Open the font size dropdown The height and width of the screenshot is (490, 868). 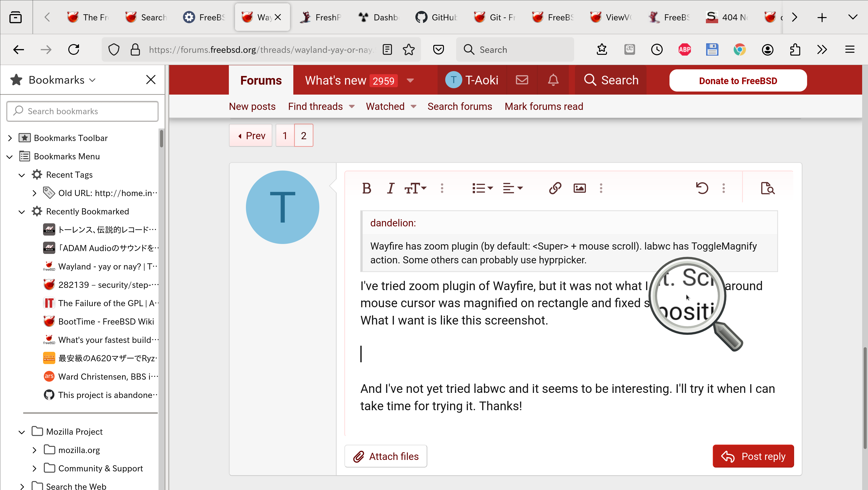pyautogui.click(x=415, y=188)
